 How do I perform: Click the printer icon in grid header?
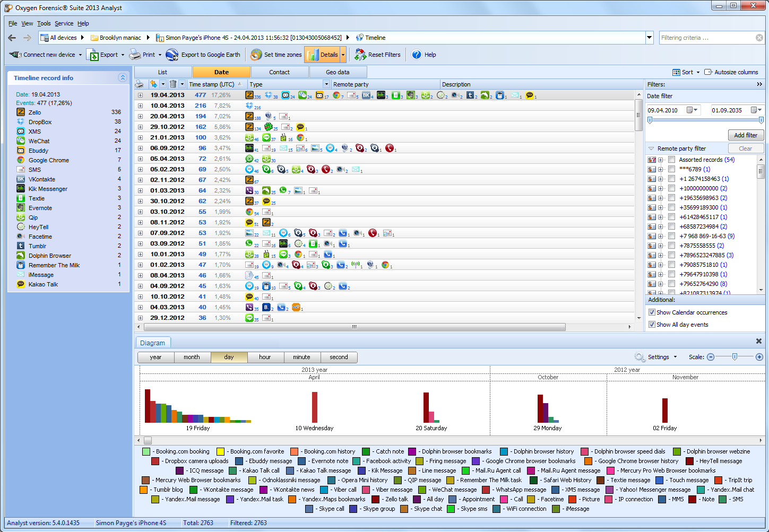coord(140,84)
